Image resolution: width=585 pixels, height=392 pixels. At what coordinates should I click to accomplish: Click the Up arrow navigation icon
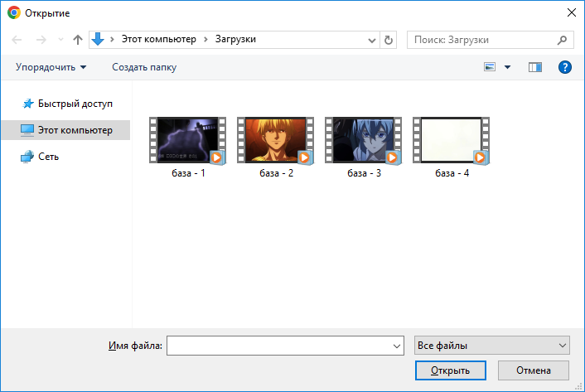click(78, 39)
